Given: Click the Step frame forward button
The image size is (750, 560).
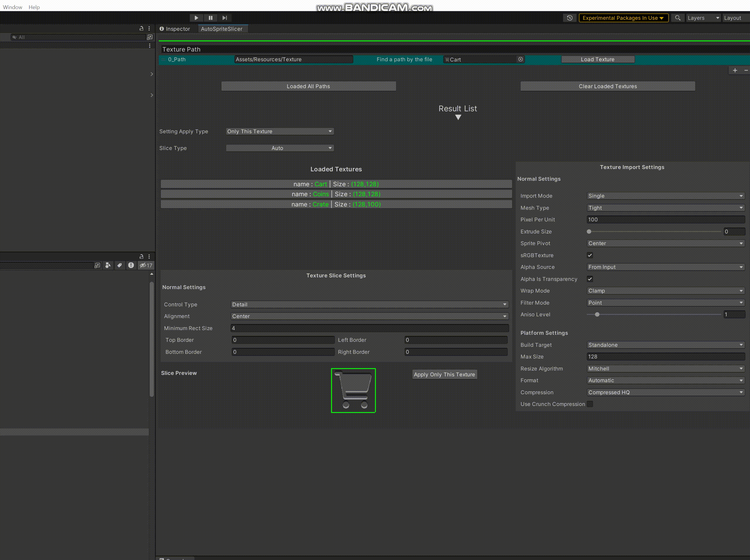Looking at the screenshot, I should pyautogui.click(x=224, y=18).
